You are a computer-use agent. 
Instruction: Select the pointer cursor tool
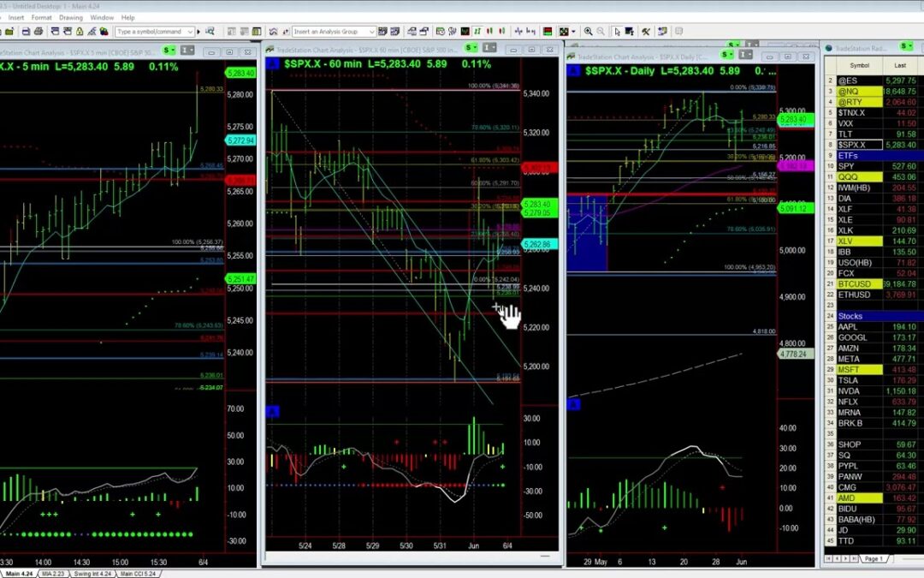[x=617, y=32]
